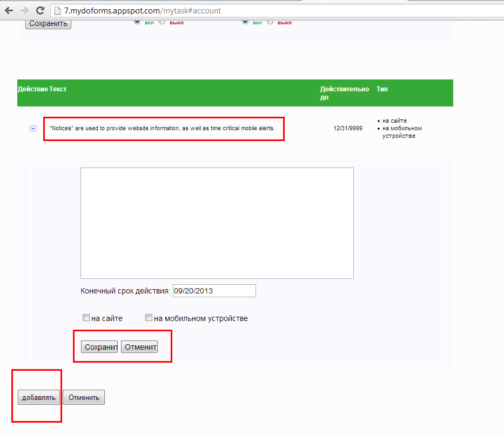Click the browser back arrow
Image resolution: width=504 pixels, height=434 pixels.
point(9,10)
